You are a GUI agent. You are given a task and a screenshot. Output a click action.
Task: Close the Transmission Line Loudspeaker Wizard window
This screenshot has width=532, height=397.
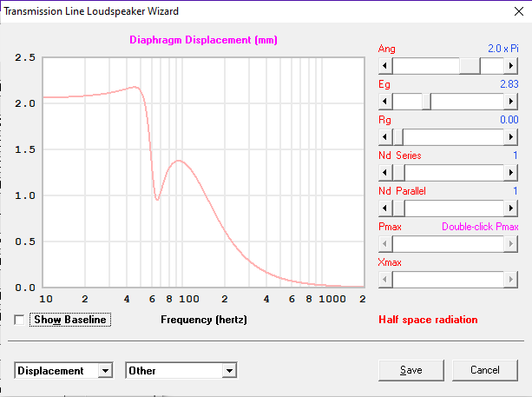tap(519, 11)
